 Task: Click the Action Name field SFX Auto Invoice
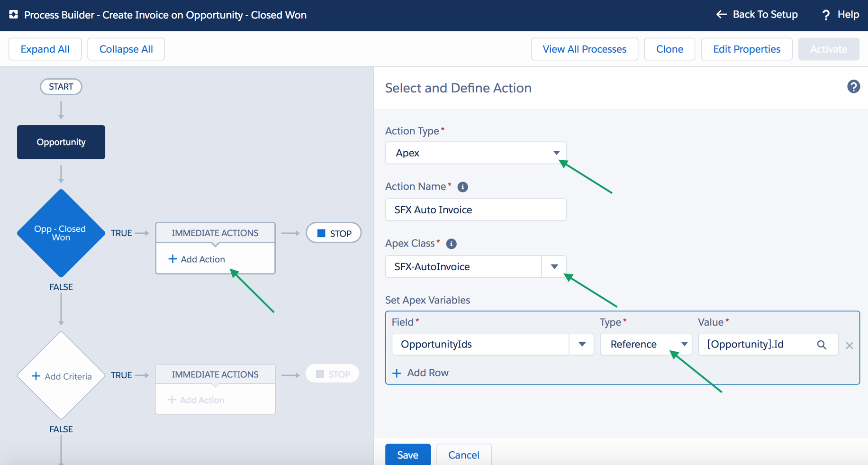pos(476,210)
